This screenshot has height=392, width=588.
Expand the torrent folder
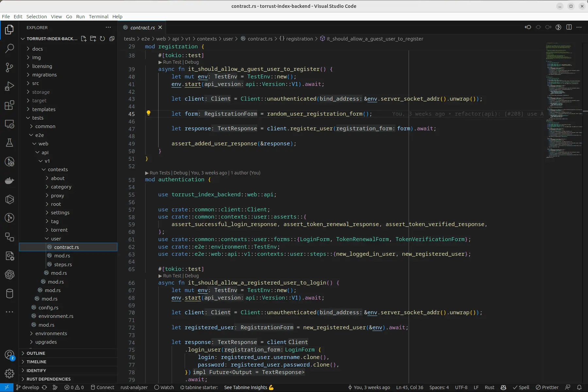(x=59, y=230)
